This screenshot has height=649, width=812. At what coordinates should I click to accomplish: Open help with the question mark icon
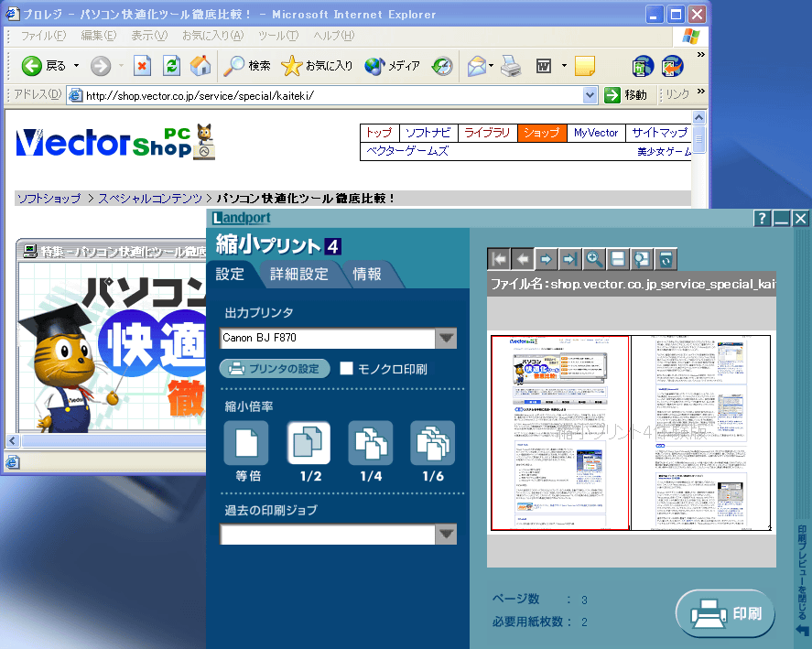[762, 219]
